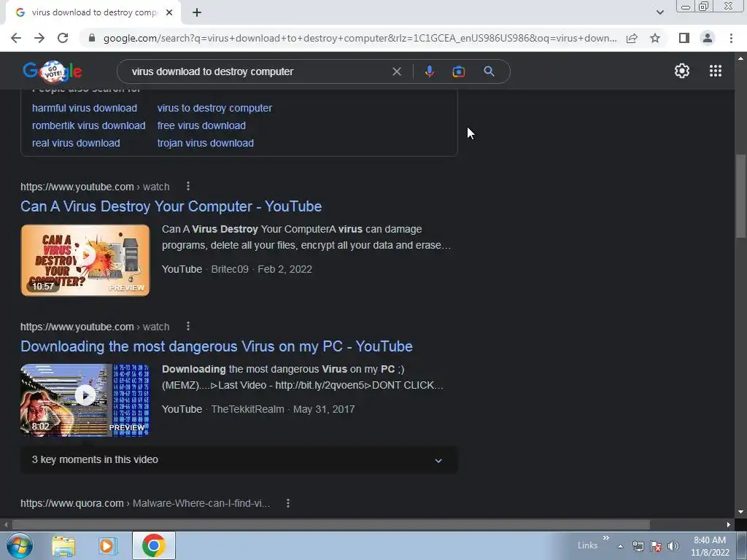Image resolution: width=747 pixels, height=560 pixels.
Task: Bookmark this page with the star icon
Action: point(655,38)
